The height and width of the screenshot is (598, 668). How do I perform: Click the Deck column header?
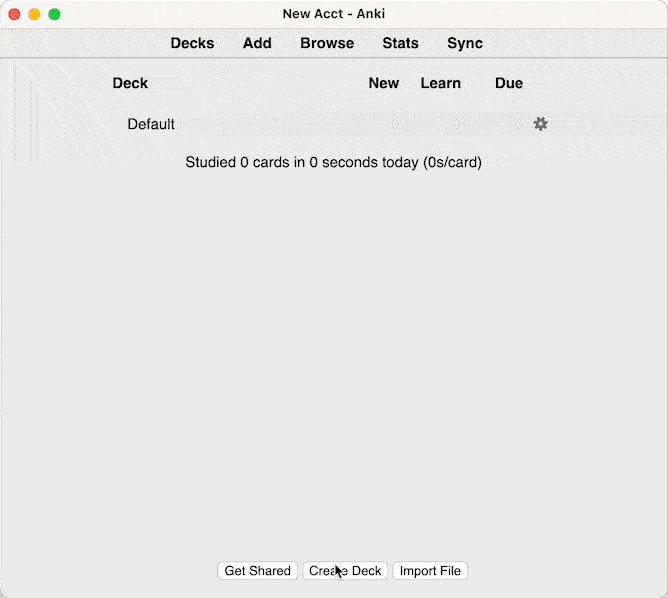pyautogui.click(x=130, y=83)
